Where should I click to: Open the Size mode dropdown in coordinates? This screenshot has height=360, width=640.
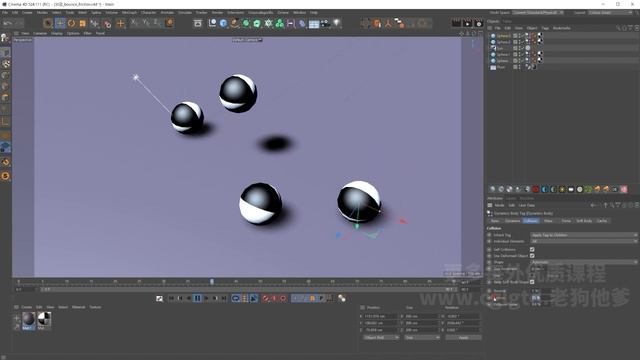[x=422, y=338]
